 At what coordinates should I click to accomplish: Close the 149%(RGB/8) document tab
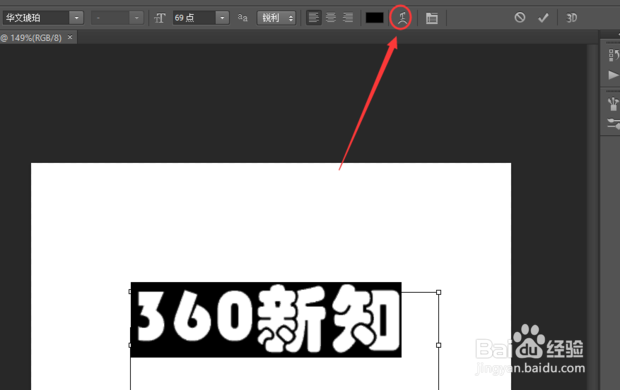[70, 37]
